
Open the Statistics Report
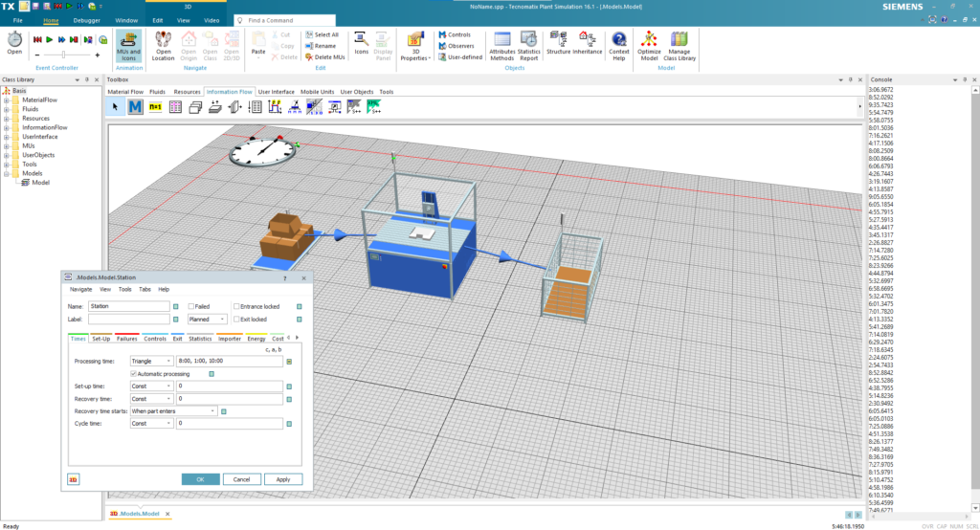coord(529,45)
